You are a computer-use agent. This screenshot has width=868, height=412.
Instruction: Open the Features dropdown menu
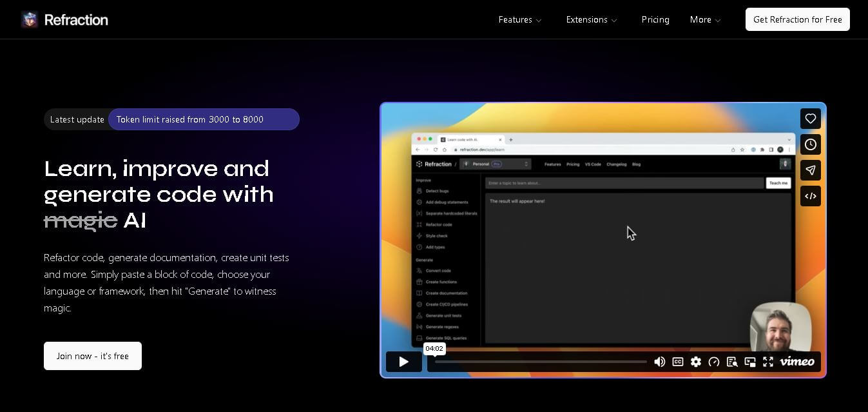[x=520, y=19]
